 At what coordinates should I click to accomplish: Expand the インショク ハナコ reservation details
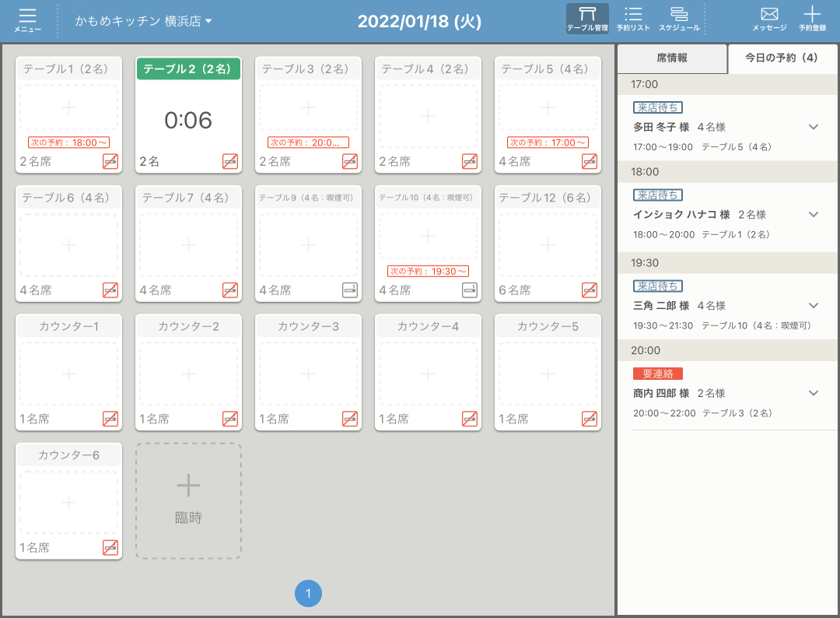pos(814,214)
